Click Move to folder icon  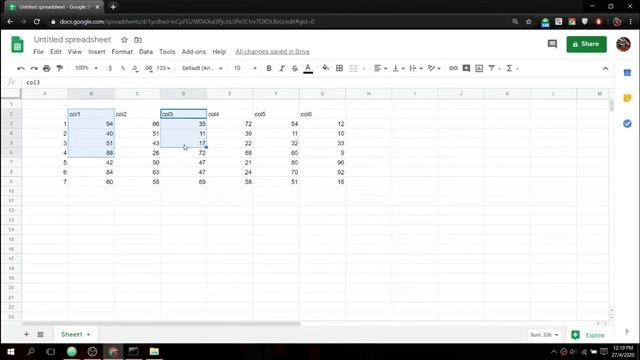point(138,40)
